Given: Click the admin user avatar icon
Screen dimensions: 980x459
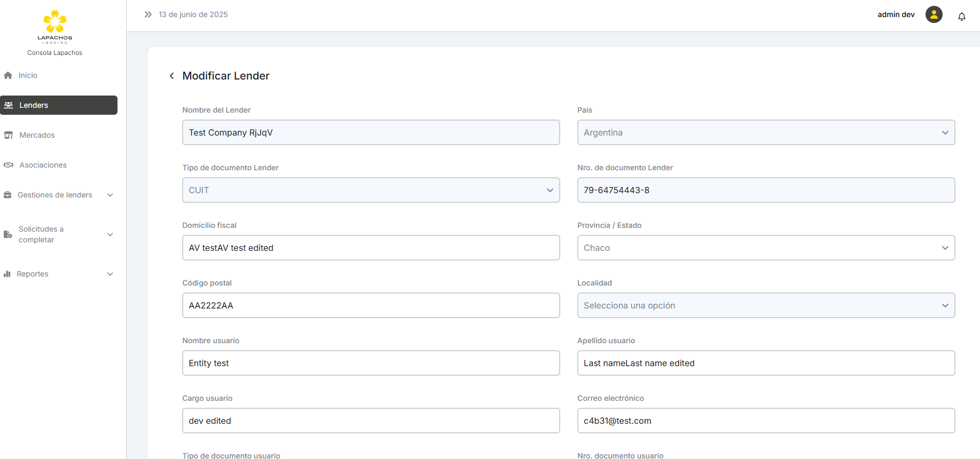Looking at the screenshot, I should coord(934,14).
